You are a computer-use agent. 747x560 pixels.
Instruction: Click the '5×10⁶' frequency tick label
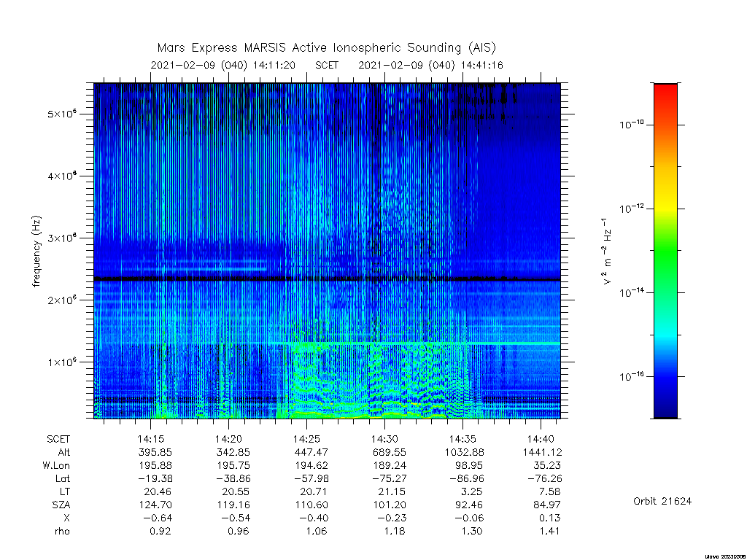pos(62,114)
